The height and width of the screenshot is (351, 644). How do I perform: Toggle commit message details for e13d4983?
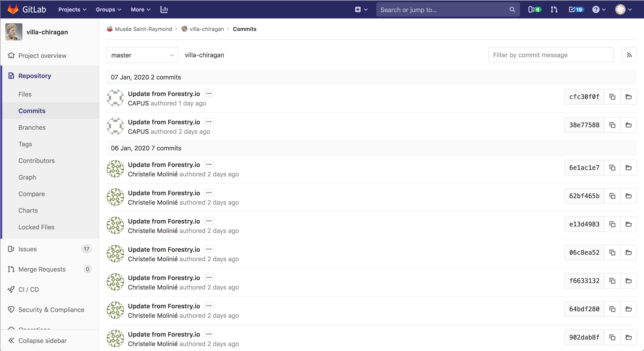coord(209,221)
